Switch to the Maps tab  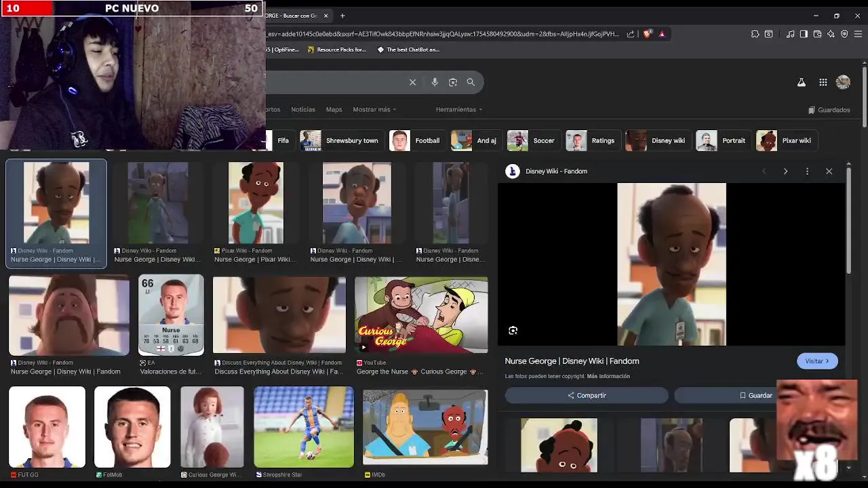pyautogui.click(x=334, y=109)
